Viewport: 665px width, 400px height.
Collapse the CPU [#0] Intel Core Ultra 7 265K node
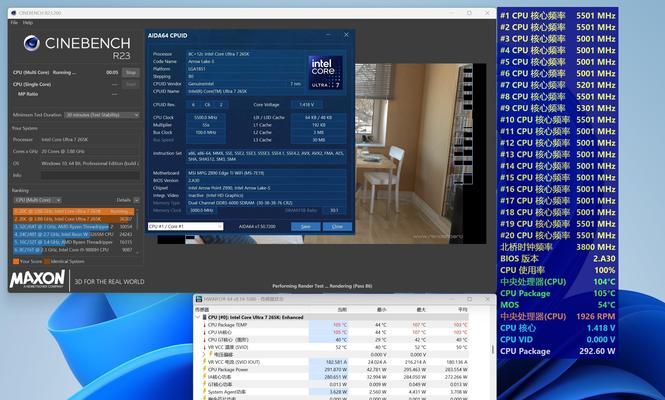coord(198,317)
